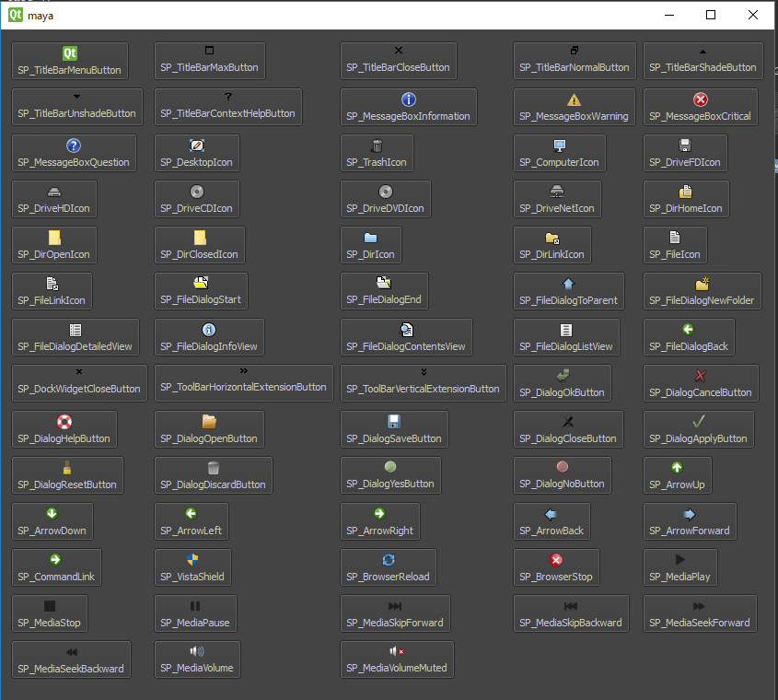Click the SP_FileDialogNewFolder button

click(x=702, y=291)
